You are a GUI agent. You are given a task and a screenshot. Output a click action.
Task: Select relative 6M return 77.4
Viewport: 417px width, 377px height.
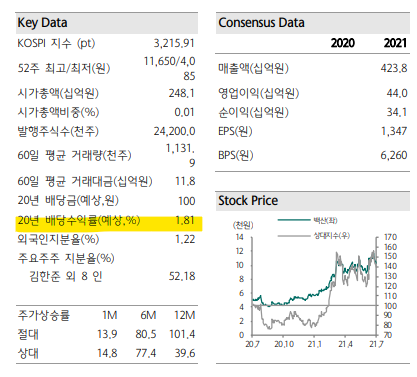(146, 353)
